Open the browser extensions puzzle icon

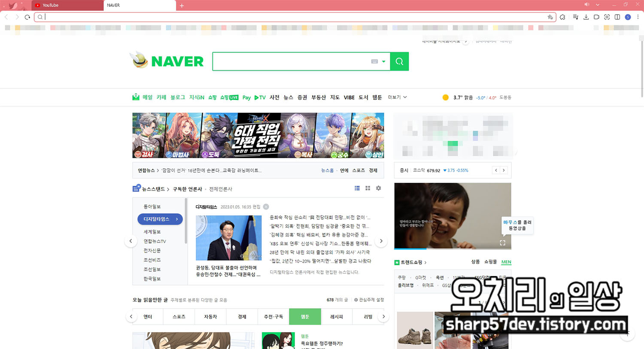tap(562, 17)
